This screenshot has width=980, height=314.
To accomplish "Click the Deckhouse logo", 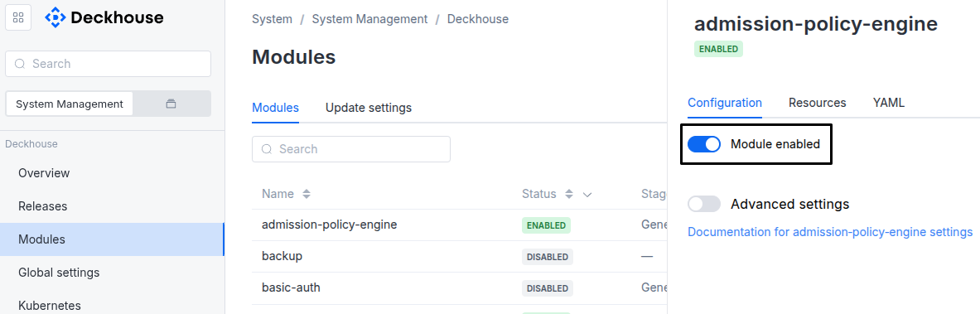I will (104, 17).
